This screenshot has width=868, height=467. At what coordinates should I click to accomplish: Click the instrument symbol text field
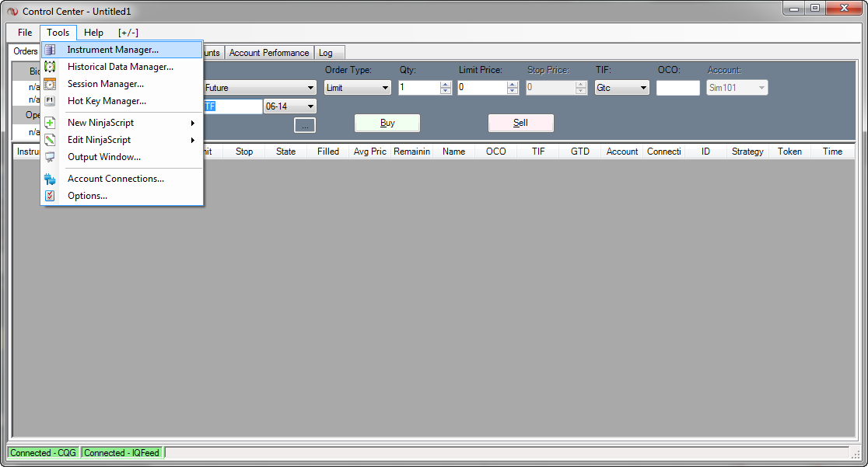233,106
